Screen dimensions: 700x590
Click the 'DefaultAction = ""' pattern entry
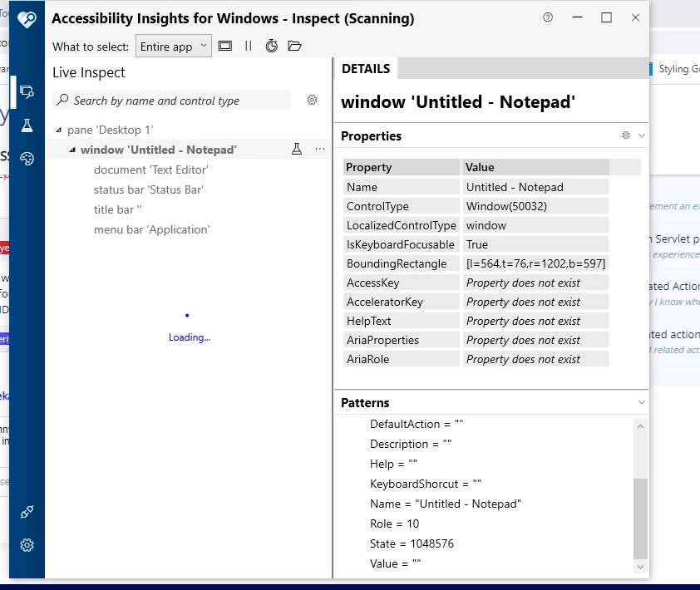tap(417, 424)
